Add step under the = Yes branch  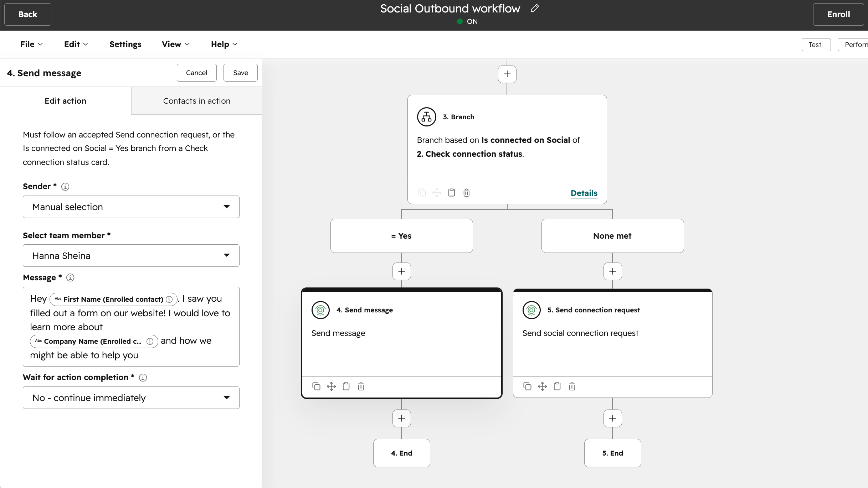point(402,271)
